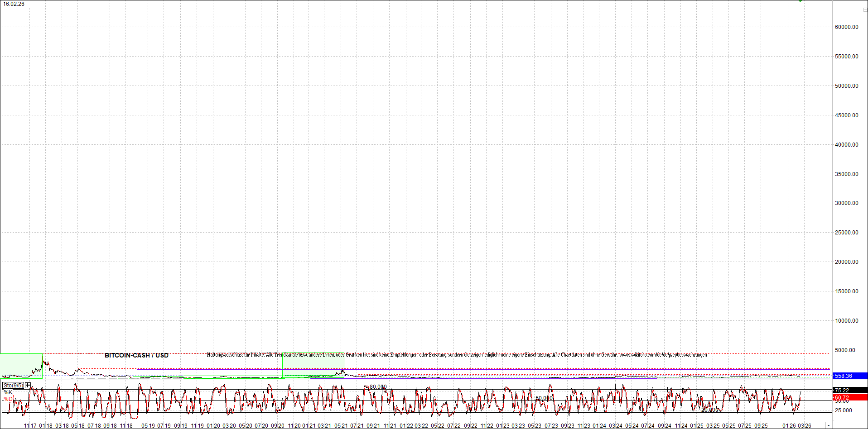Viewport: 868px width, 429px height.
Task: Click the 25.000 label on the stochastic axis
Action: 843,410
